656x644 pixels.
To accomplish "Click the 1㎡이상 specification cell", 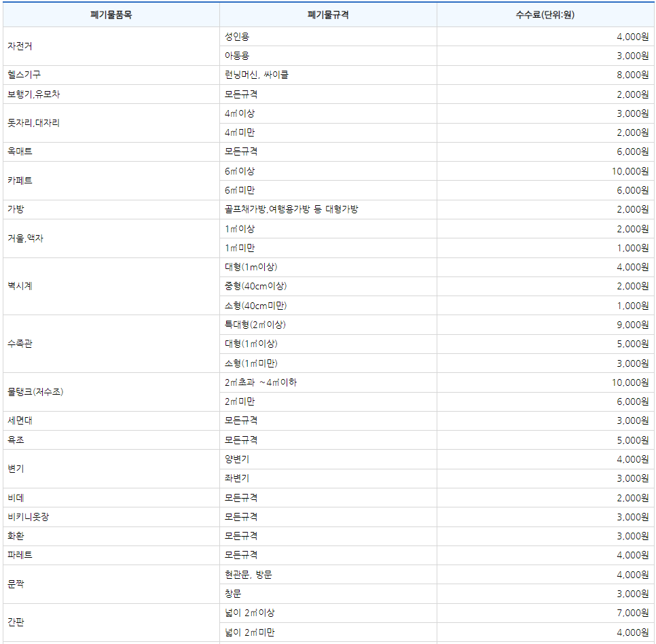I will point(329,229).
